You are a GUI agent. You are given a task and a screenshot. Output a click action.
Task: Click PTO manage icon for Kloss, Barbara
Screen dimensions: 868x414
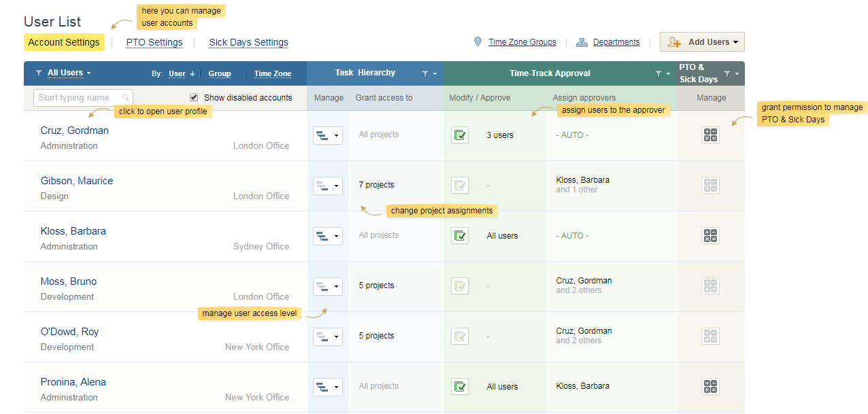(710, 236)
